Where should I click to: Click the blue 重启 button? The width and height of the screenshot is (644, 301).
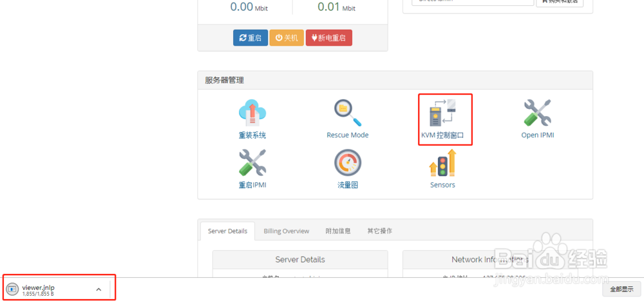click(251, 38)
